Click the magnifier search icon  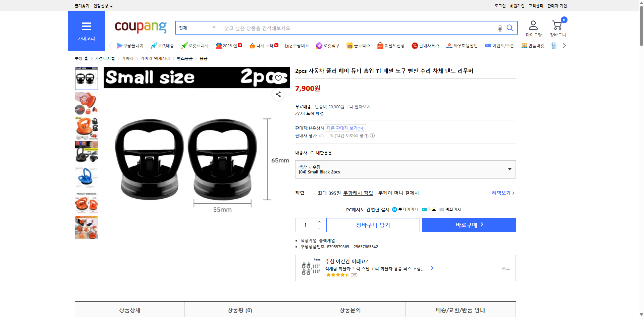pos(510,28)
